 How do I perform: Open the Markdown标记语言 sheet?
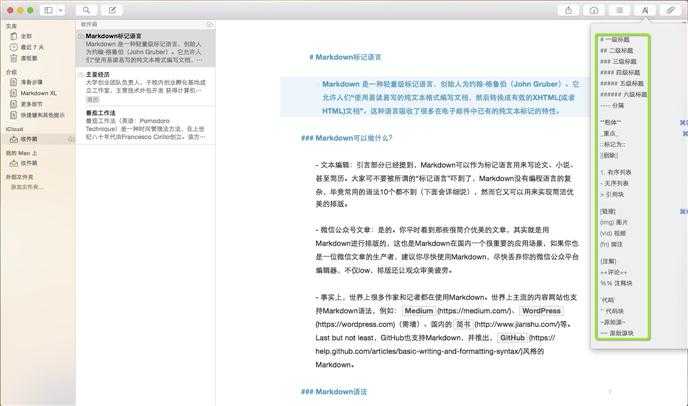click(x=146, y=48)
